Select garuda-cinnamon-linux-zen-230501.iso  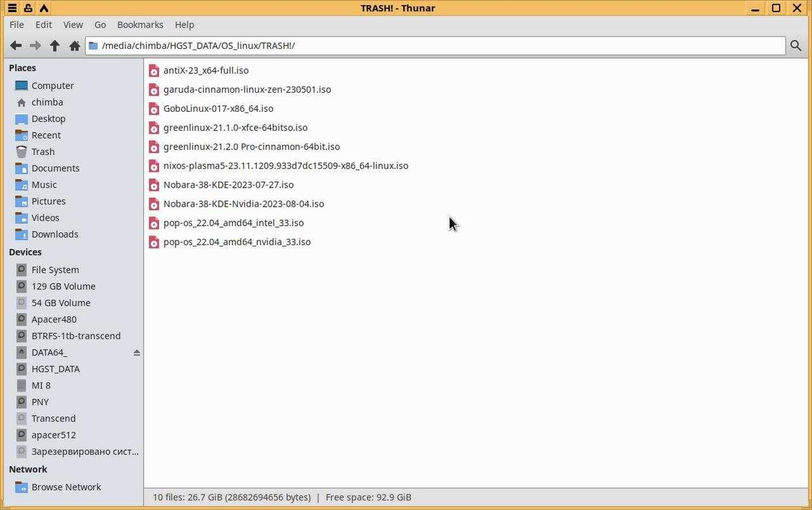point(247,89)
